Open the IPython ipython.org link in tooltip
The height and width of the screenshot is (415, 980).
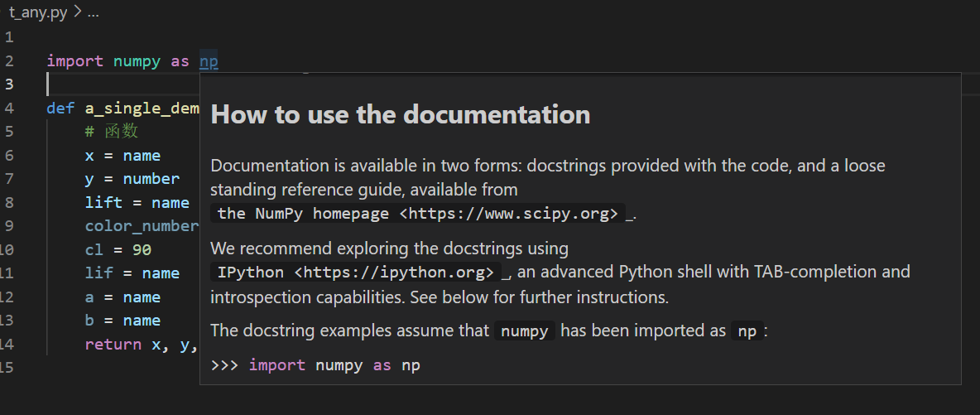pyautogui.click(x=356, y=273)
